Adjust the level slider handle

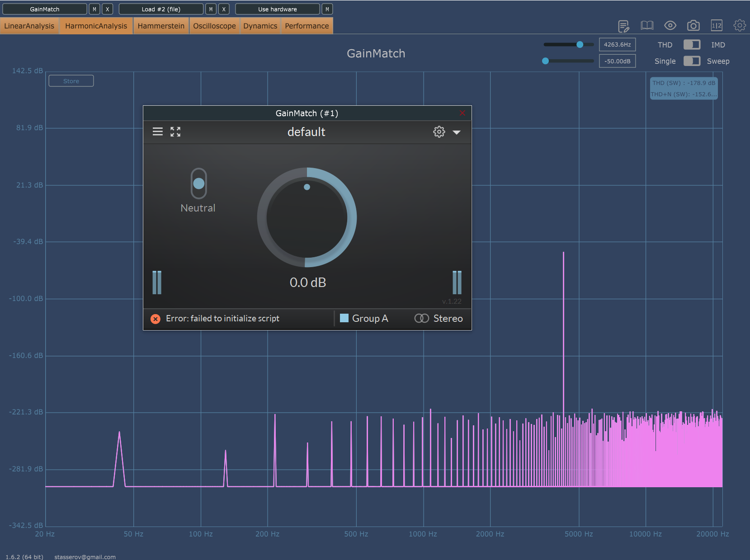[546, 61]
